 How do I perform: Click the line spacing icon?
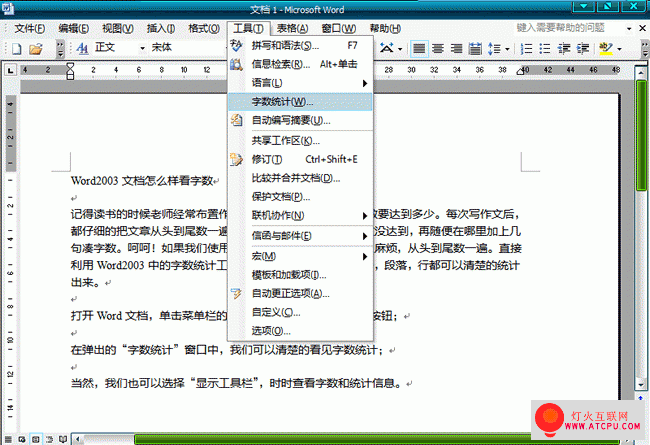(x=494, y=49)
